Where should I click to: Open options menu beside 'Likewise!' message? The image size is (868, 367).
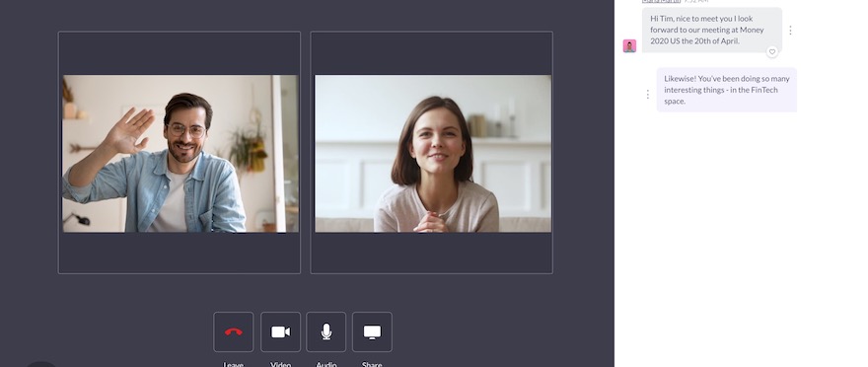(x=648, y=95)
